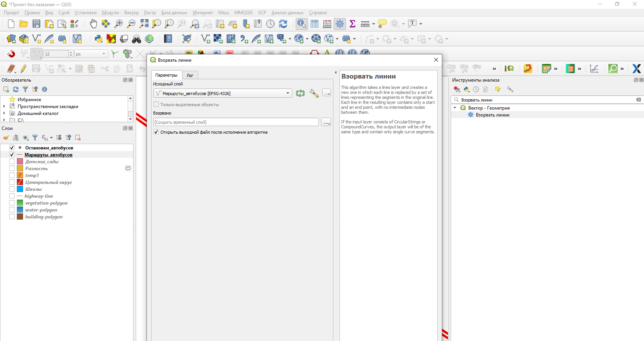The width and height of the screenshot is (644, 341).
Task: Enable the selected features only checkbox
Action: point(156,105)
